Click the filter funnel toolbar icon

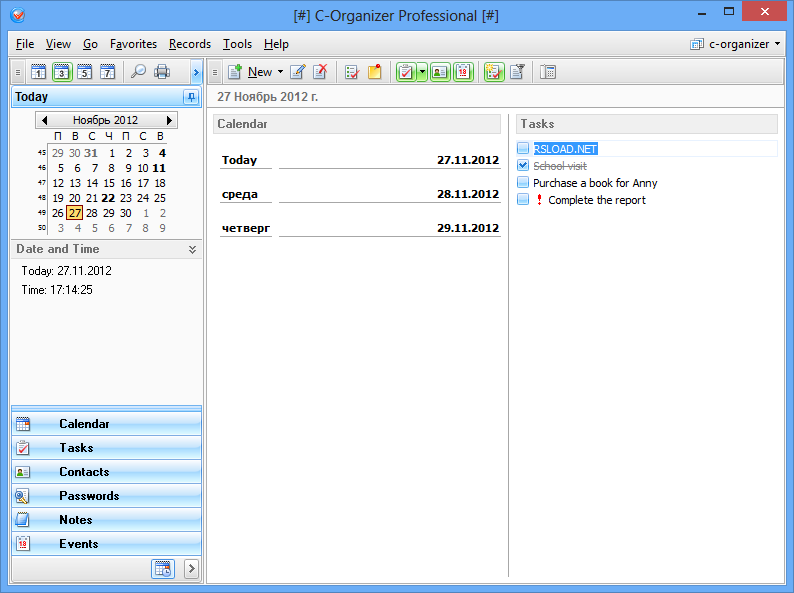[517, 72]
